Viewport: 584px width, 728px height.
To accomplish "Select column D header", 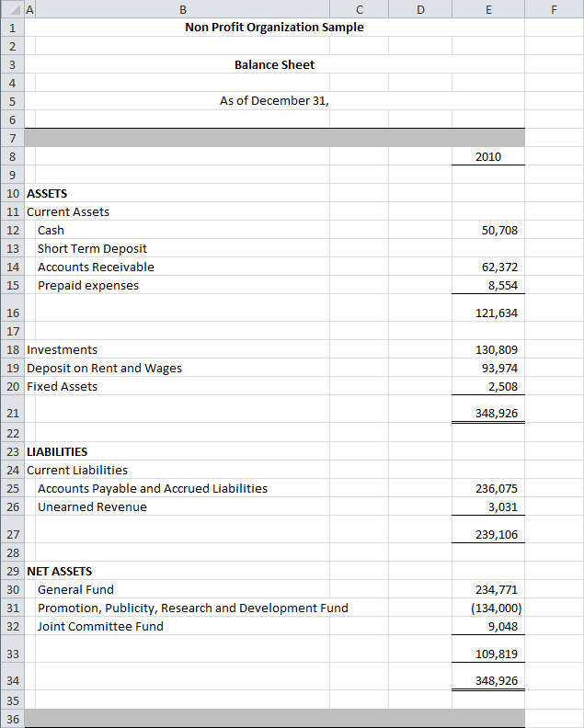I will click(420, 9).
